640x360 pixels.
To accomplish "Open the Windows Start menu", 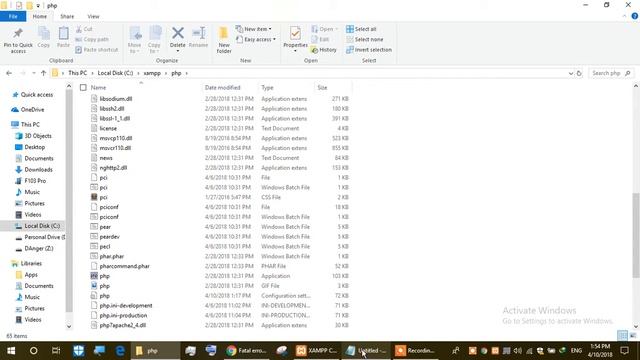I will click(11, 351).
